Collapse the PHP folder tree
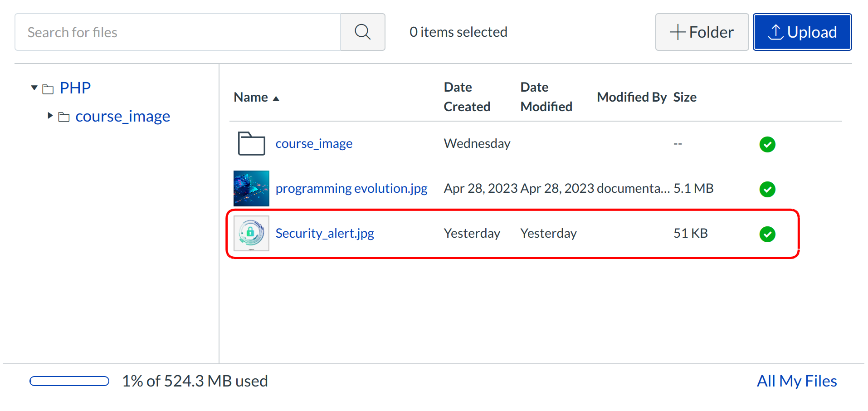 coord(34,88)
